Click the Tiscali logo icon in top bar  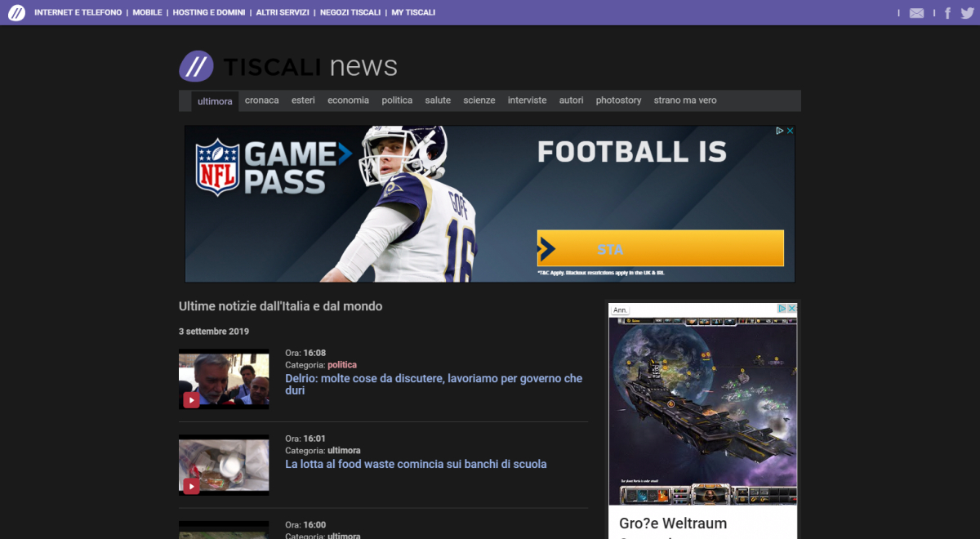[16, 12]
